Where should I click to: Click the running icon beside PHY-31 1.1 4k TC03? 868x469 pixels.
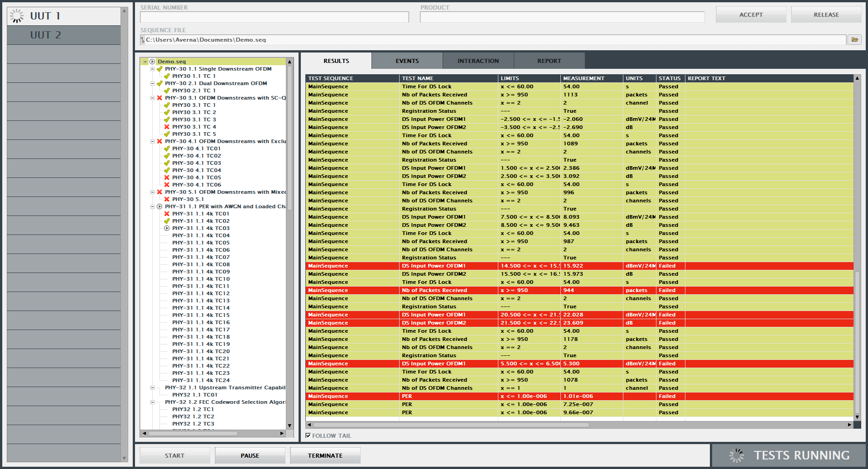click(167, 228)
